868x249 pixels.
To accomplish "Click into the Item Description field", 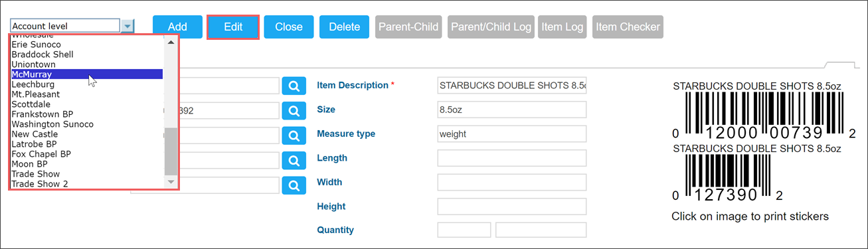I will tap(512, 86).
